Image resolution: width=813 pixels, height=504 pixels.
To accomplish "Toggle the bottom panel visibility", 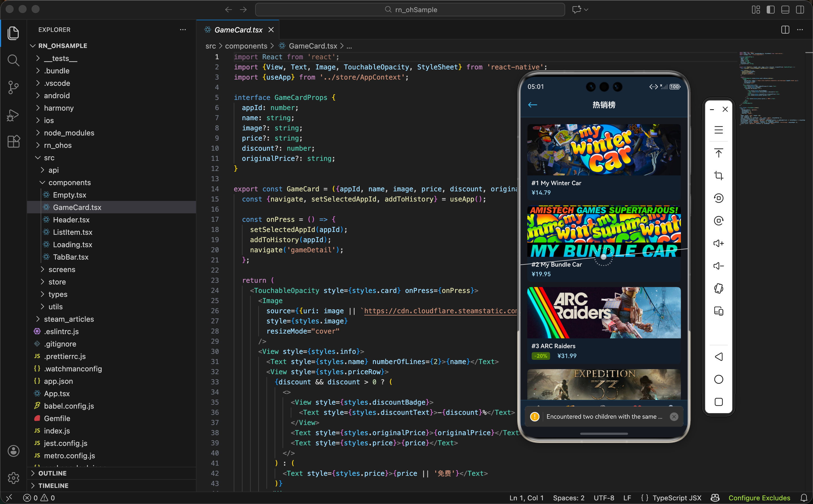I will point(785,10).
